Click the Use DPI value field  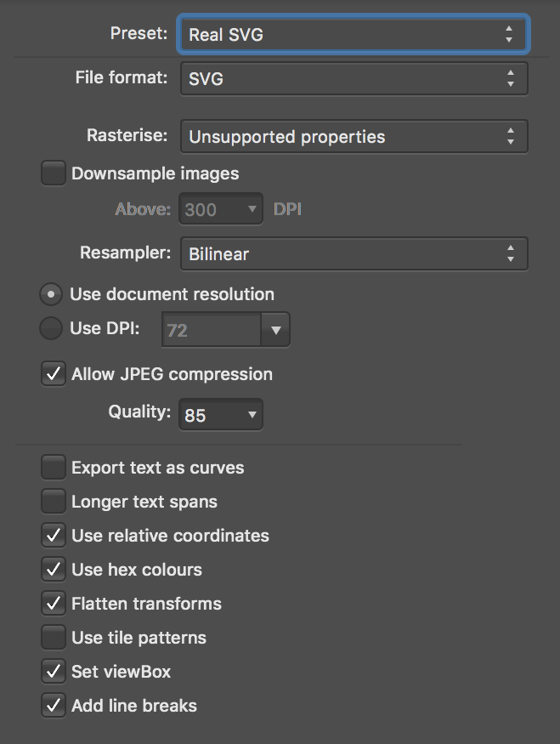pyautogui.click(x=211, y=330)
